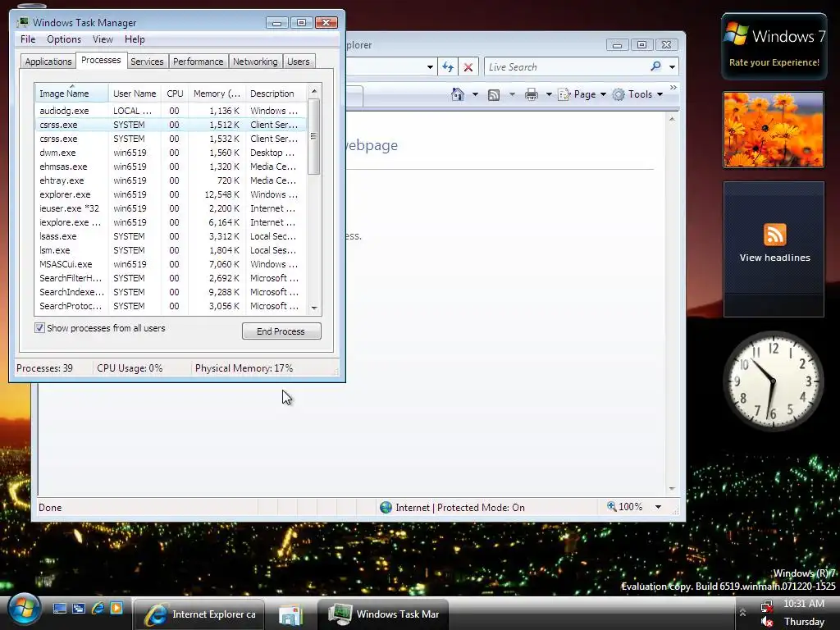Click the Windows 7 Rate your Experience gadget
Screen dimensions: 840x630
click(774, 46)
